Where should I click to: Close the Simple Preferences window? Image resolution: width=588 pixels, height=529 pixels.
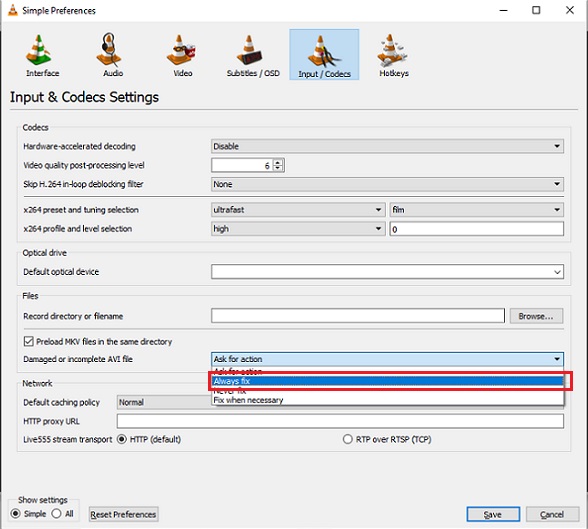click(x=570, y=10)
